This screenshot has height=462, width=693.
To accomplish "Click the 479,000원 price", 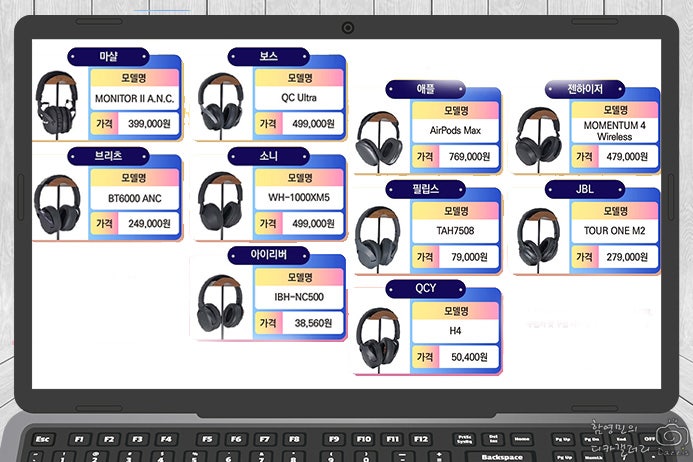I will [627, 157].
